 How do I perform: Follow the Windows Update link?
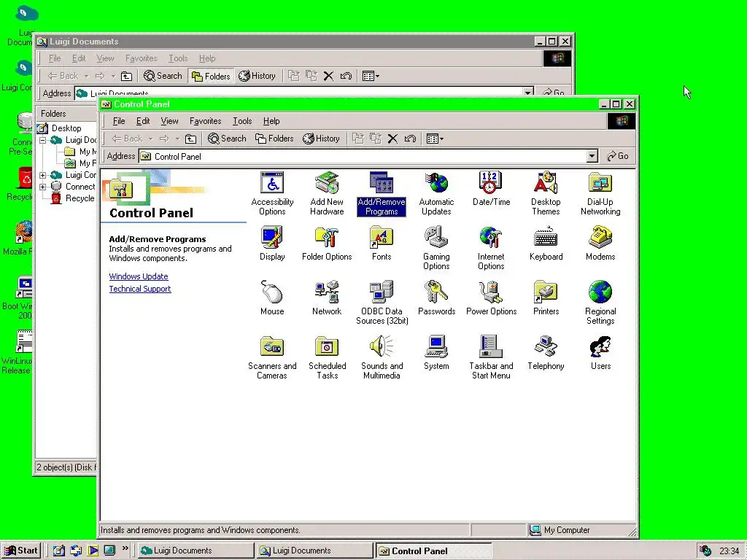[138, 276]
